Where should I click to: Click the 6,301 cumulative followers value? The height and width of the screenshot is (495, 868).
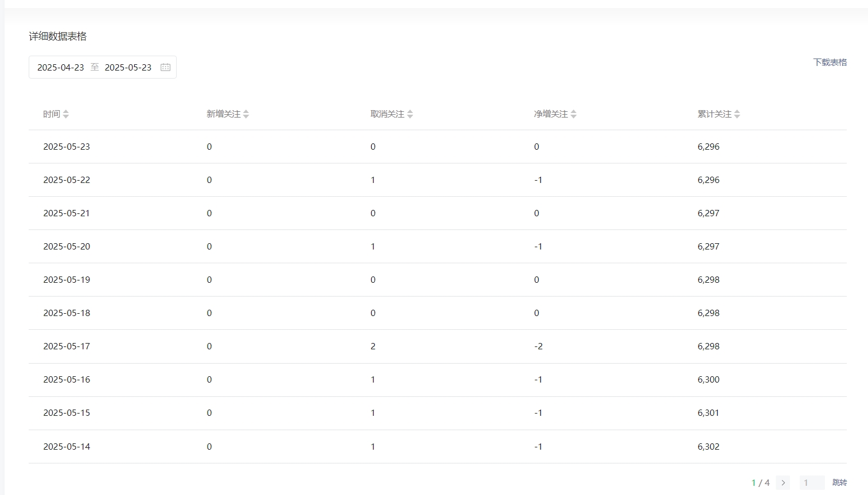pos(709,413)
